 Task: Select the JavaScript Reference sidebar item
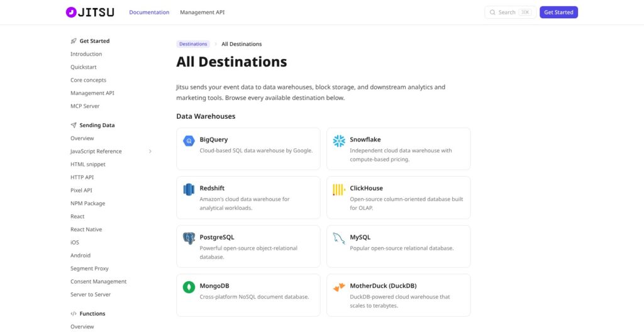coord(96,151)
